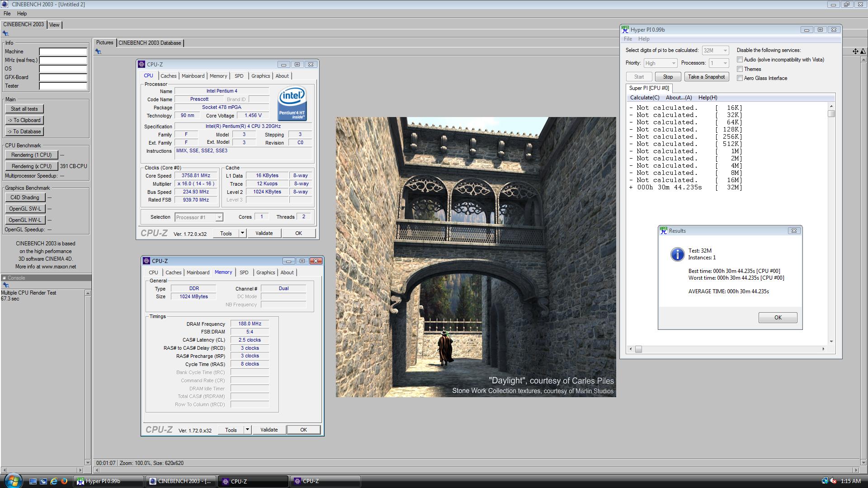Image resolution: width=868 pixels, height=488 pixels.
Task: Run the OpenGL SW-L benchmark
Action: pyautogui.click(x=25, y=209)
